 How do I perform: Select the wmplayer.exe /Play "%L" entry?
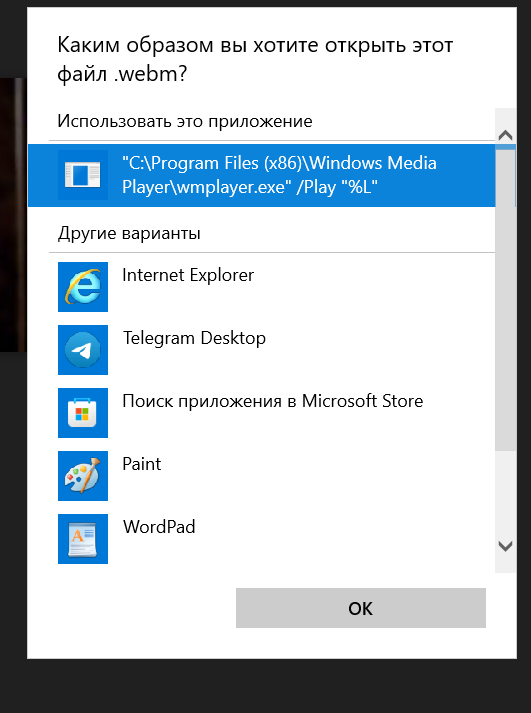click(261, 176)
